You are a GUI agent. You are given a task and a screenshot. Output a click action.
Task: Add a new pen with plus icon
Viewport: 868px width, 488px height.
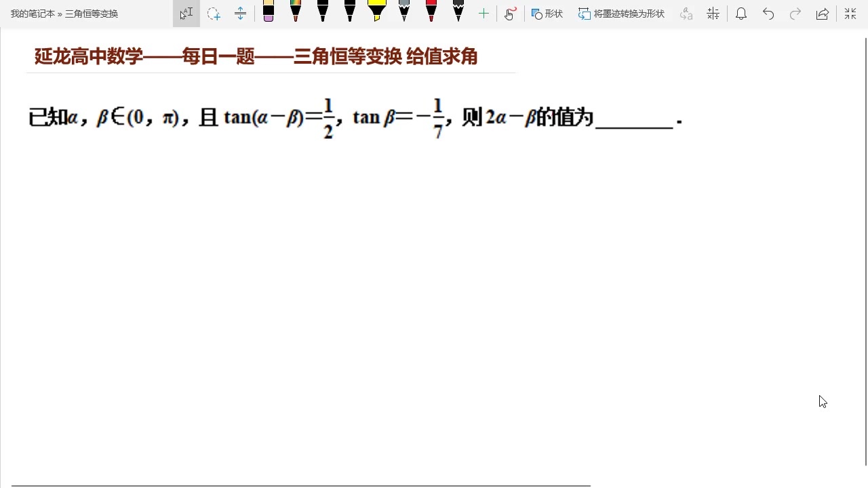pyautogui.click(x=484, y=14)
